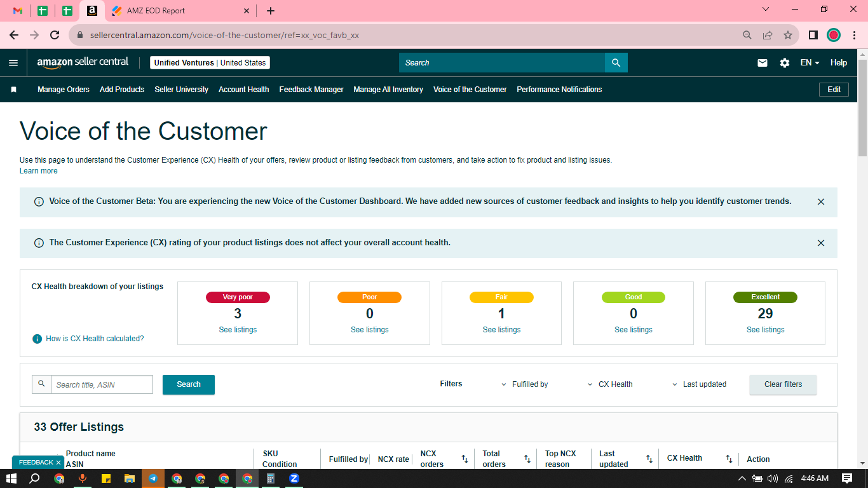The image size is (868, 488).
Task: Open Manage Orders in the navigation bar
Action: 64,90
